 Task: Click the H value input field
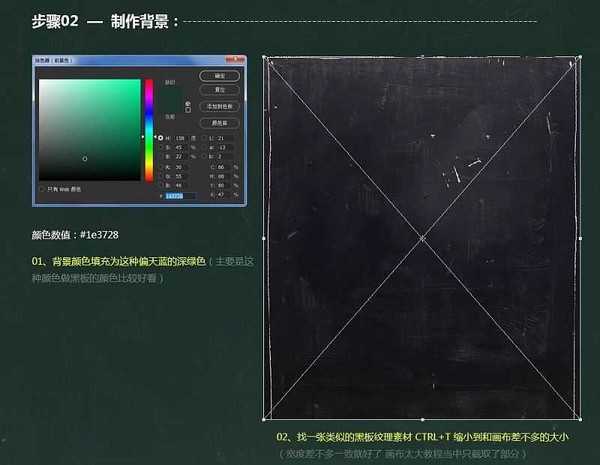[x=176, y=137]
